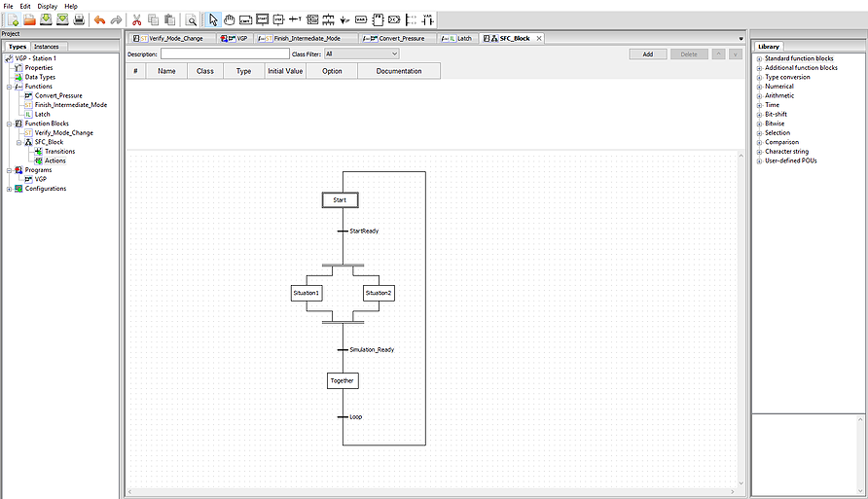Click the Undo arrow icon
868x499 pixels.
(x=99, y=19)
